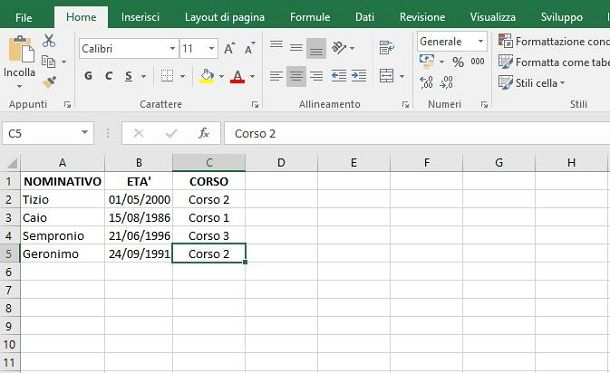Align text left
The height and width of the screenshot is (373, 610).
276,76
